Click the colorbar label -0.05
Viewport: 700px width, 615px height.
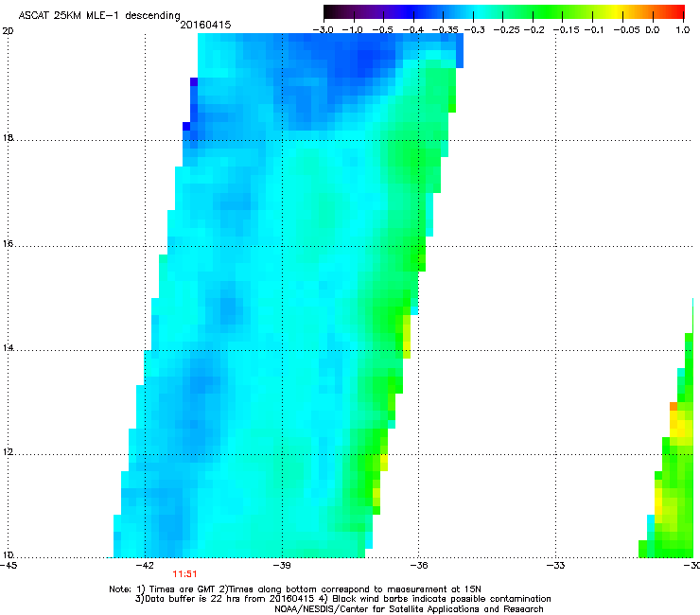pos(627,30)
